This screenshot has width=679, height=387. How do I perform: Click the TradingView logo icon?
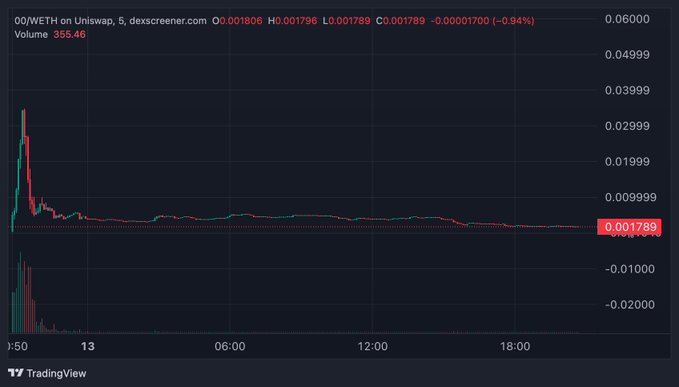point(16,373)
